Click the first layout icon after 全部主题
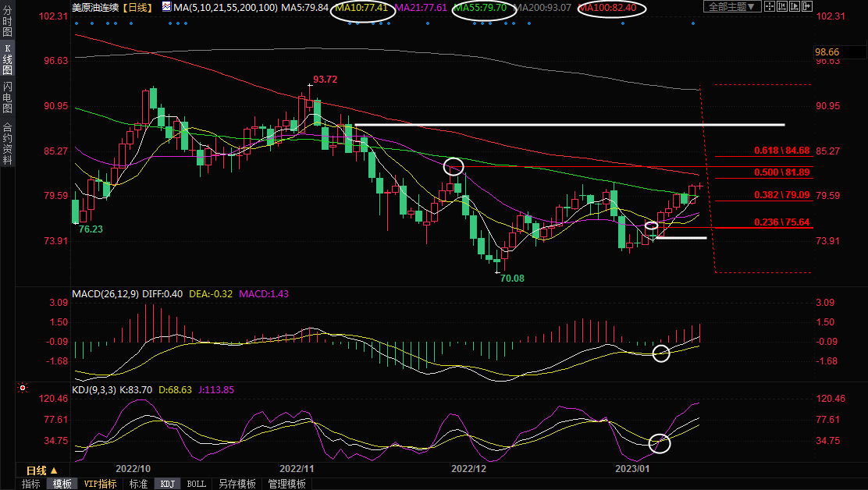This screenshot has height=490, width=868. point(771,7)
